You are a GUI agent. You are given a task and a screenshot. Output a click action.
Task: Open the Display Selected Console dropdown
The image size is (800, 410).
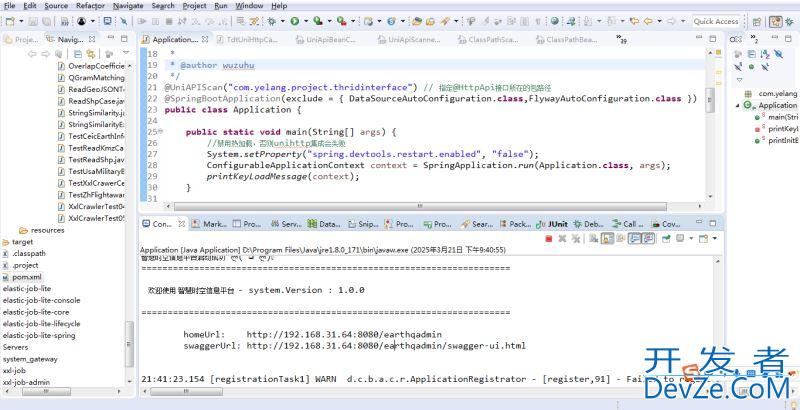click(x=691, y=239)
